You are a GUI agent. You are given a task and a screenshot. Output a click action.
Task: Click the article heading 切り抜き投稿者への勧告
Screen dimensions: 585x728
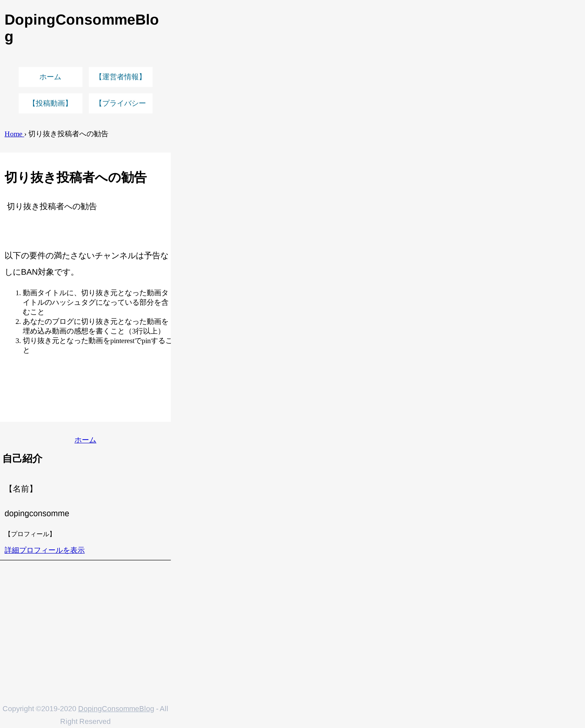pyautogui.click(x=76, y=177)
